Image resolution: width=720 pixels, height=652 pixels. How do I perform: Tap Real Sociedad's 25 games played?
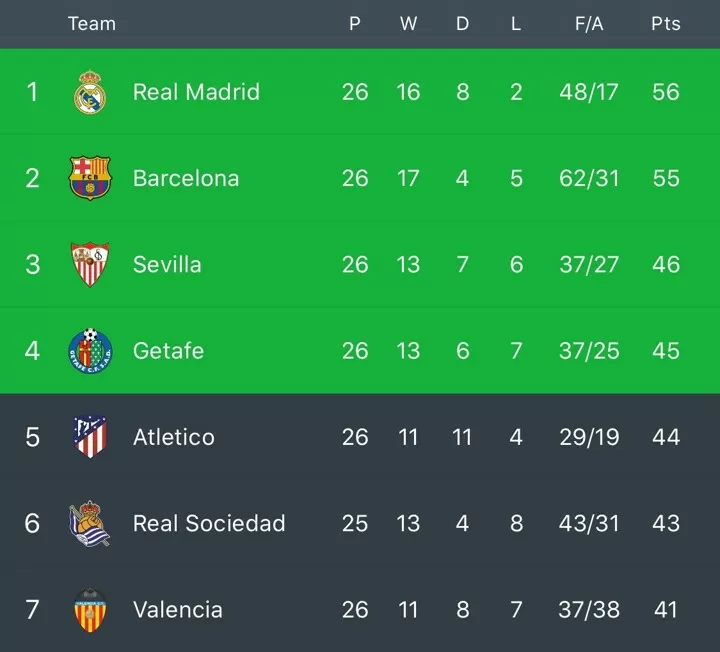tap(355, 523)
